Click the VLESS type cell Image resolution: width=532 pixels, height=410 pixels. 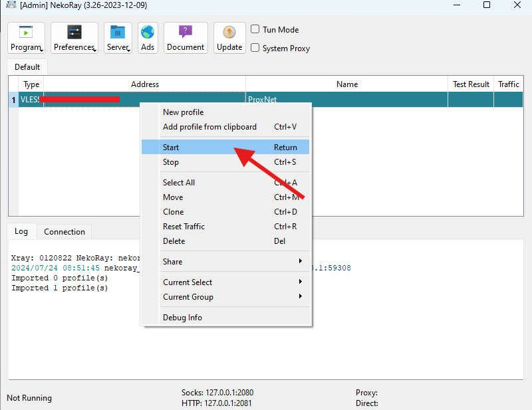[x=31, y=100]
